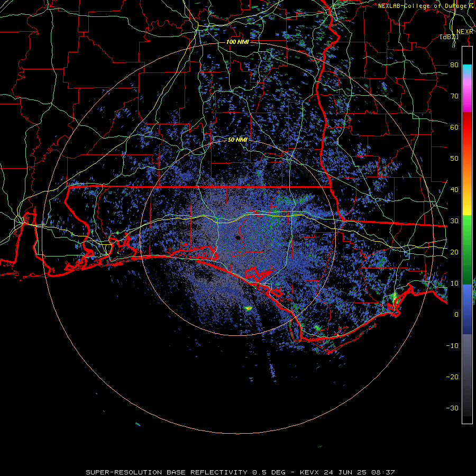Click the 80 value on the dBZ scale
Viewport: 476px width, 476px height.
pyautogui.click(x=454, y=65)
